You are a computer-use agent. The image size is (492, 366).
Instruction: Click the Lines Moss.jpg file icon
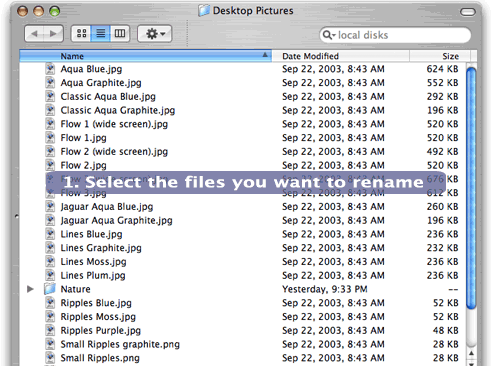[50, 261]
